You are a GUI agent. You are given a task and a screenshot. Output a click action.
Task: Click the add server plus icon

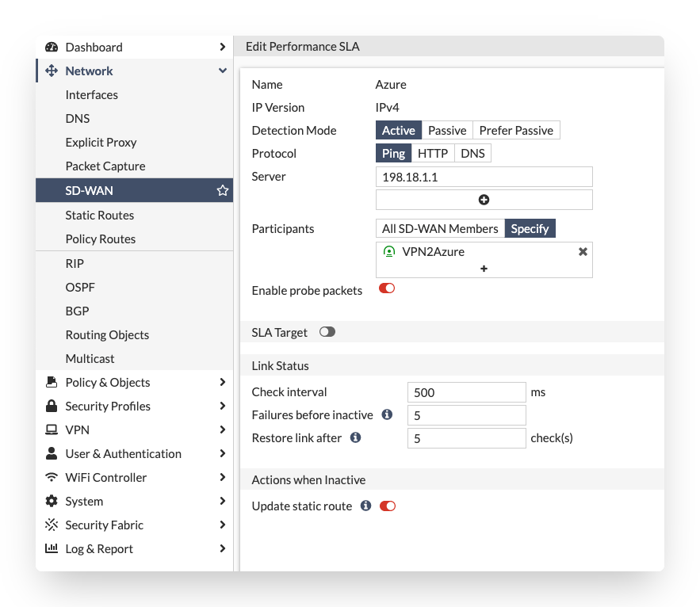point(484,200)
